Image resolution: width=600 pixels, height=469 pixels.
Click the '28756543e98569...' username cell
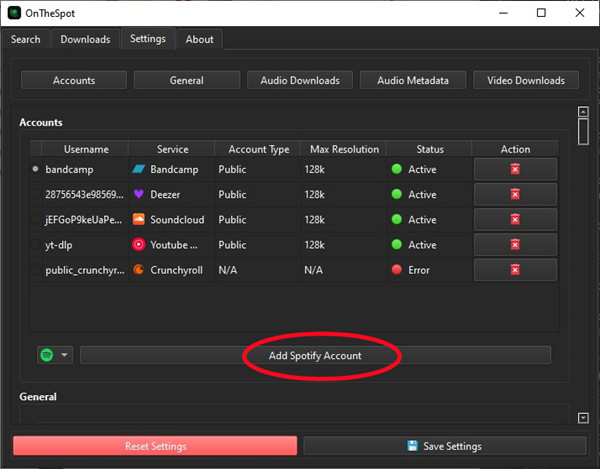[x=85, y=194]
